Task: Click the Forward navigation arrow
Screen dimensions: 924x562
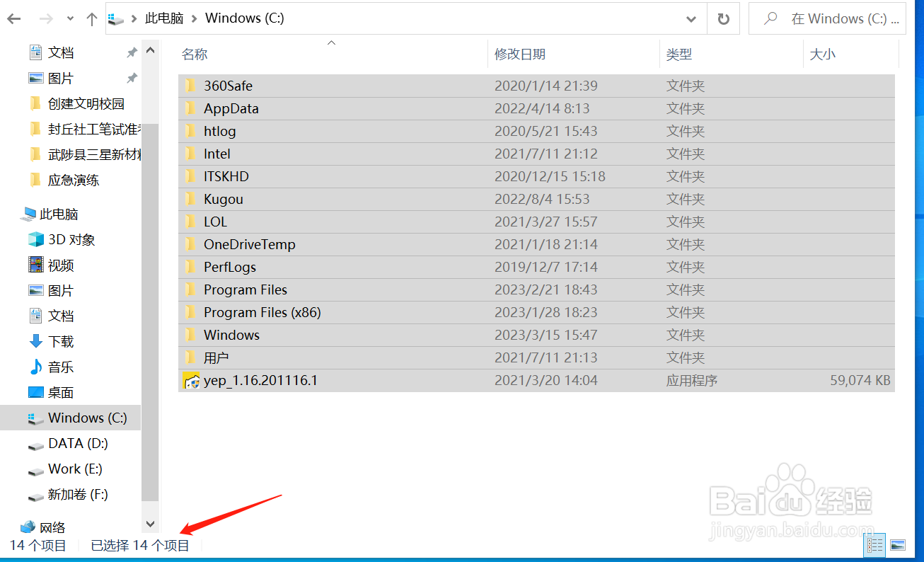Action: pos(46,19)
